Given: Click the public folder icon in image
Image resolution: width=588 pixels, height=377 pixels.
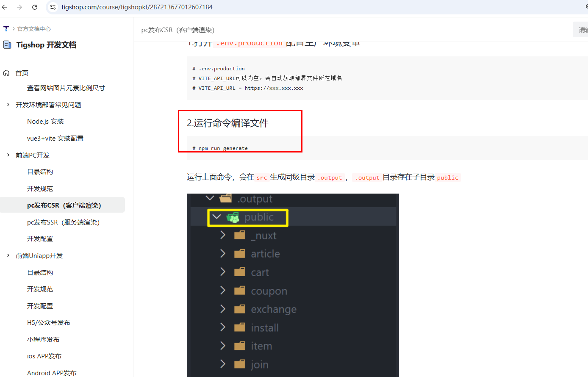Looking at the screenshot, I should (x=233, y=218).
